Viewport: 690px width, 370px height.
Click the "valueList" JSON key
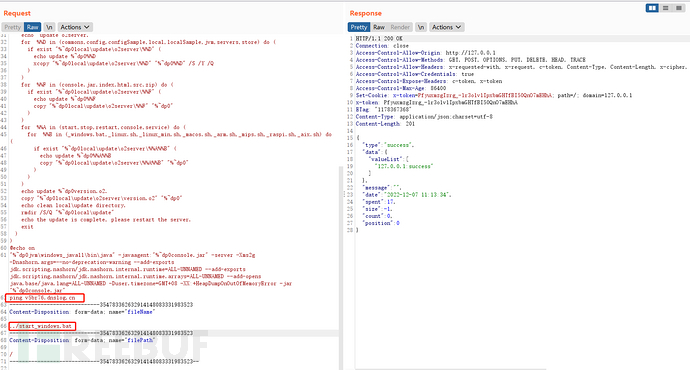[x=385, y=159]
